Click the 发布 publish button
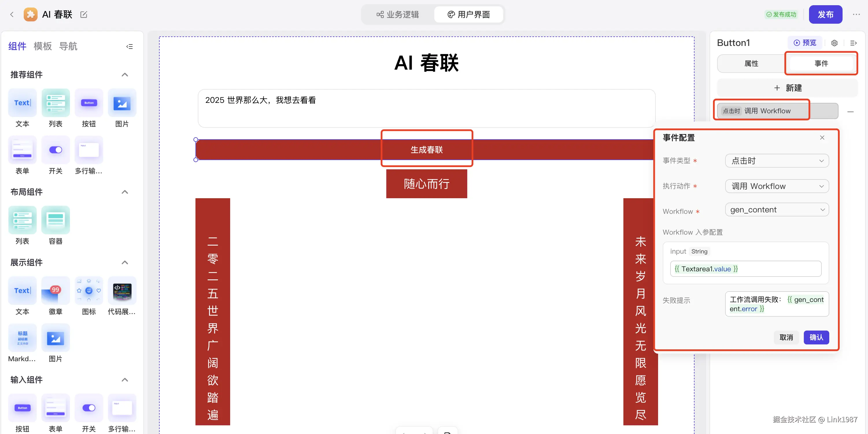This screenshot has height=434, width=868. click(825, 14)
